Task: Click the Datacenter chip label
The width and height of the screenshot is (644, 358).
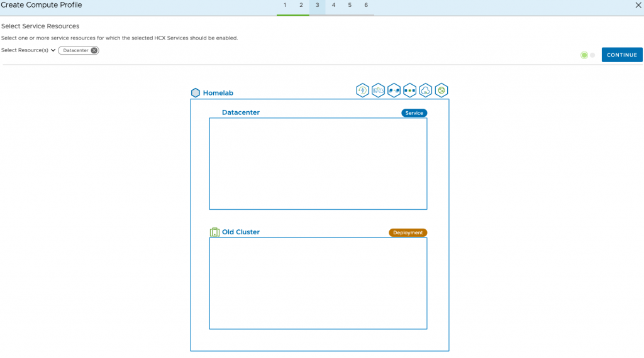Action: [x=75, y=50]
